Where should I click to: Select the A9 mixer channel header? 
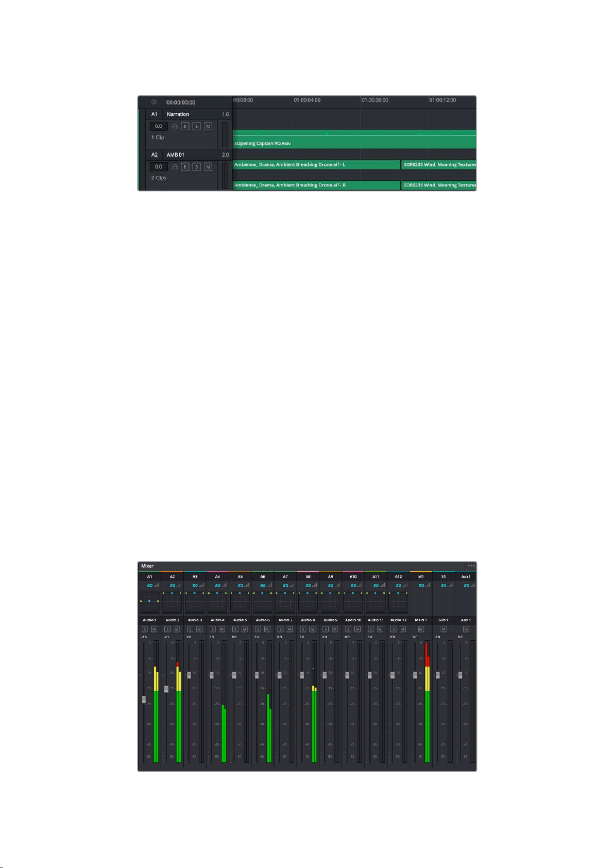pyautogui.click(x=331, y=577)
